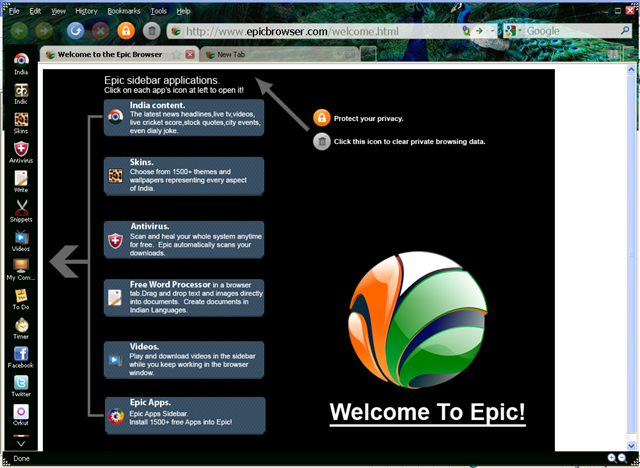This screenshot has height=468, width=640.
Task: Open the India sidebar app
Action: (x=21, y=64)
